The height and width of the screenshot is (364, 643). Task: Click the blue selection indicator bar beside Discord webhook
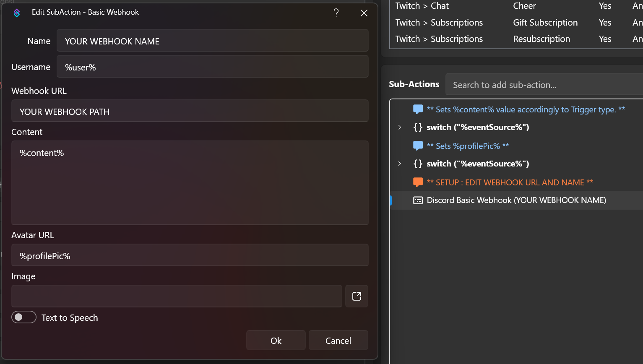[x=391, y=200]
